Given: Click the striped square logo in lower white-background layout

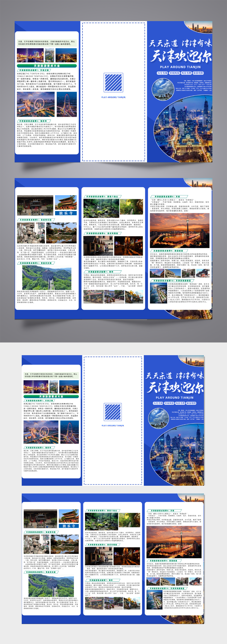Looking at the screenshot, I should [x=113, y=412].
